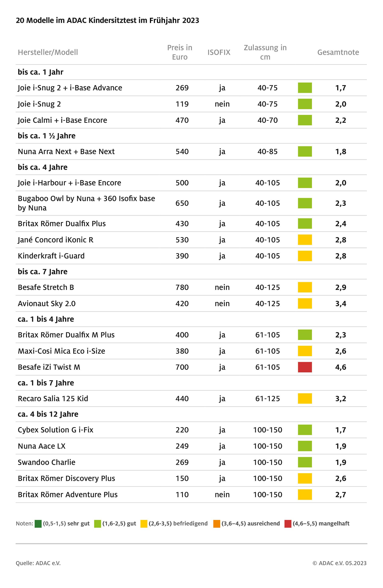Screen dimensions: 383x588
Task: Click the 'Hersteller/Modell' column header
Action: [48, 52]
